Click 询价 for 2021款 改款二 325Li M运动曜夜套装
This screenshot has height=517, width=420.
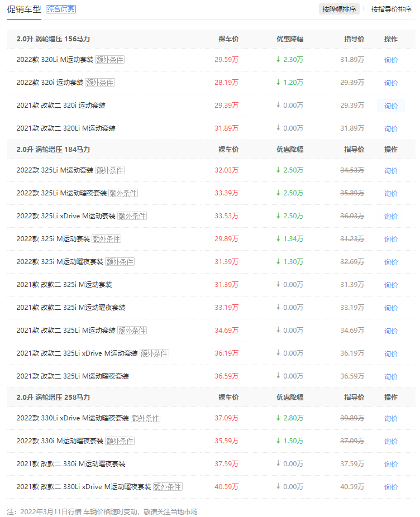tap(391, 376)
